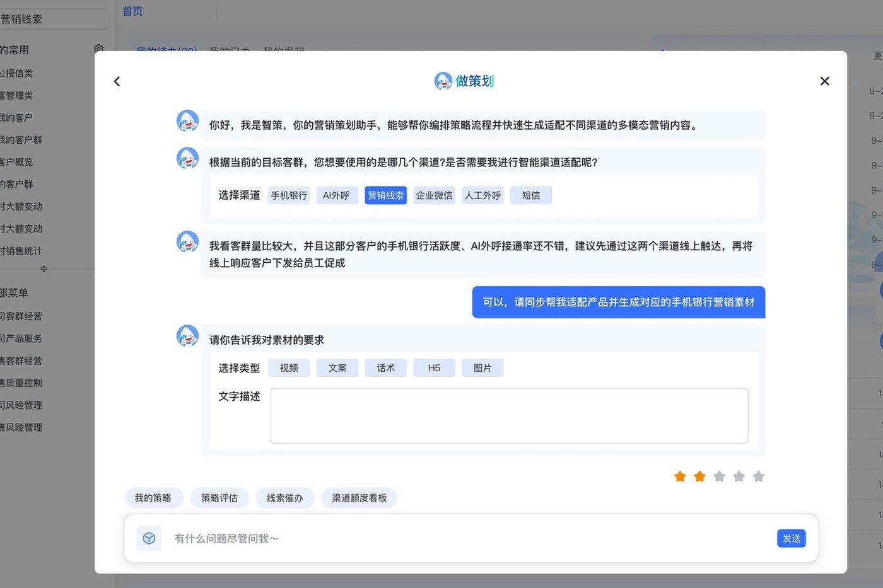Focus the 文字描述 text area
Screen dimensions: 883x588
tap(509, 416)
